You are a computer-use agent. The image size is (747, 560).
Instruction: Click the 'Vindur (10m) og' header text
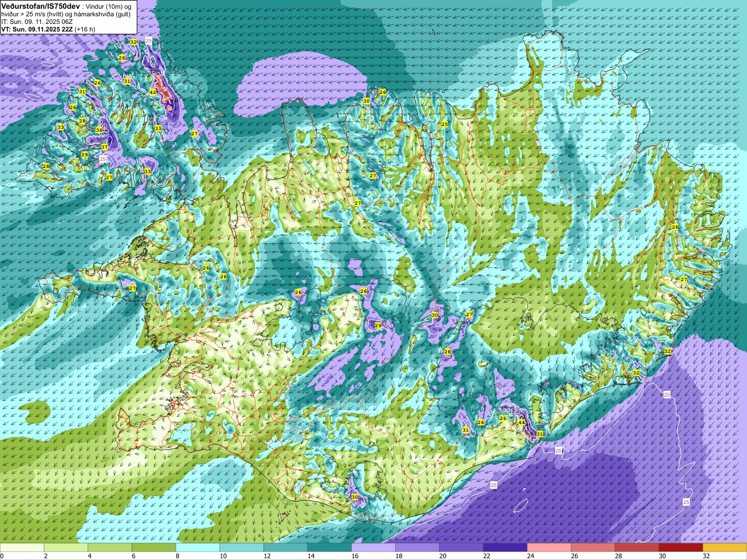pyautogui.click(x=110, y=6)
